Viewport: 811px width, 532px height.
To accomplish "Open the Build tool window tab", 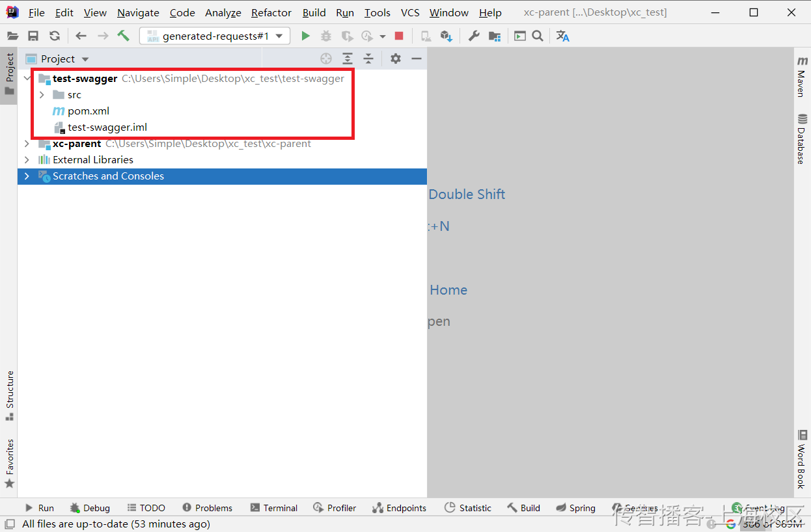I will click(x=524, y=508).
